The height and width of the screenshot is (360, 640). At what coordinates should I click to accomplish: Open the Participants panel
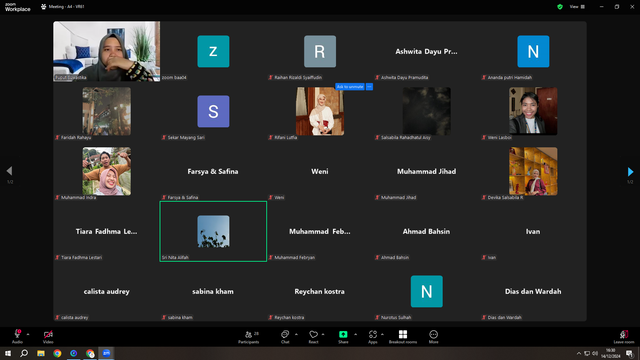[249, 336]
